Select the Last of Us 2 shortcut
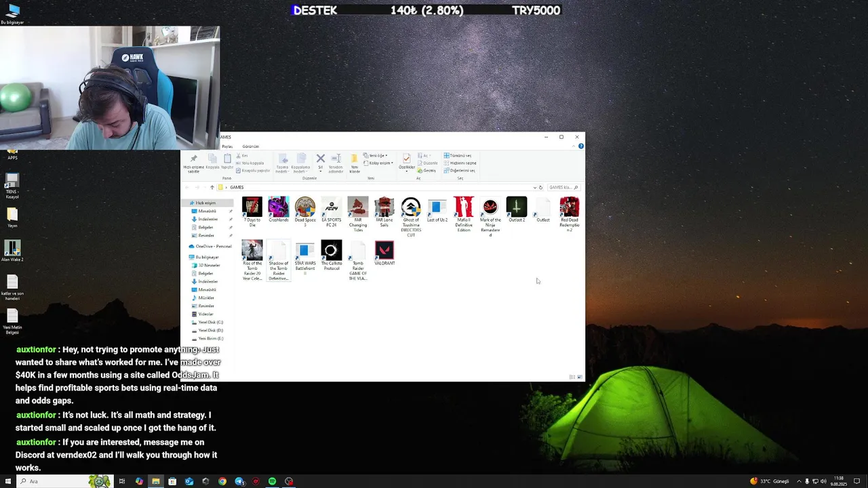The height and width of the screenshot is (488, 868). (x=437, y=209)
